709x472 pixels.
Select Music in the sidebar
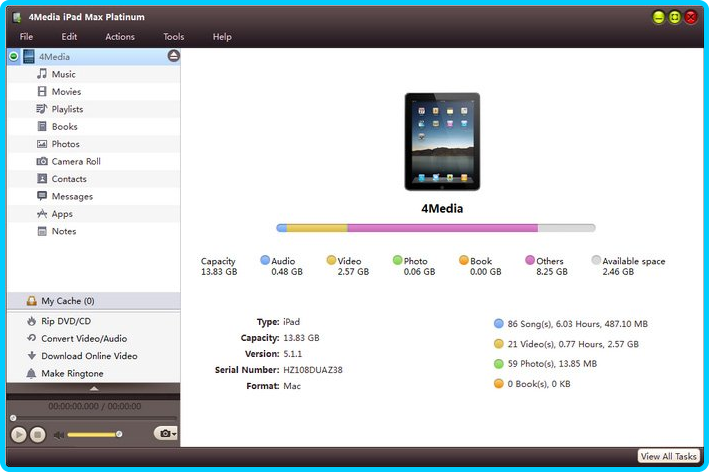pyautogui.click(x=94, y=74)
